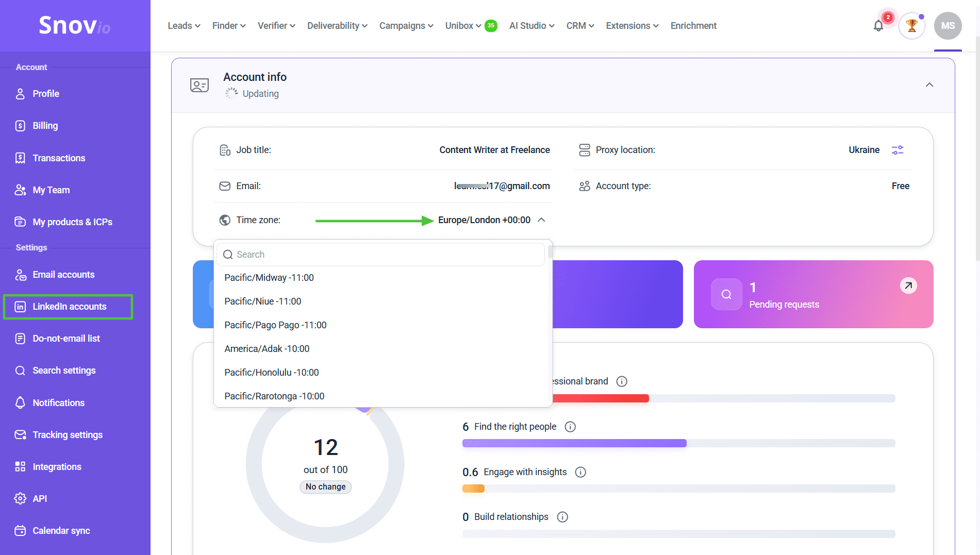Open Enrichment from top navigation
Screen dimensions: 980x555
(x=693, y=26)
